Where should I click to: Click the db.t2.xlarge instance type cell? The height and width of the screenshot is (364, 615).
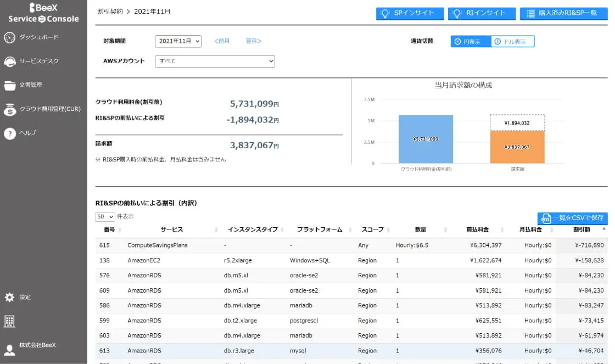(241, 321)
